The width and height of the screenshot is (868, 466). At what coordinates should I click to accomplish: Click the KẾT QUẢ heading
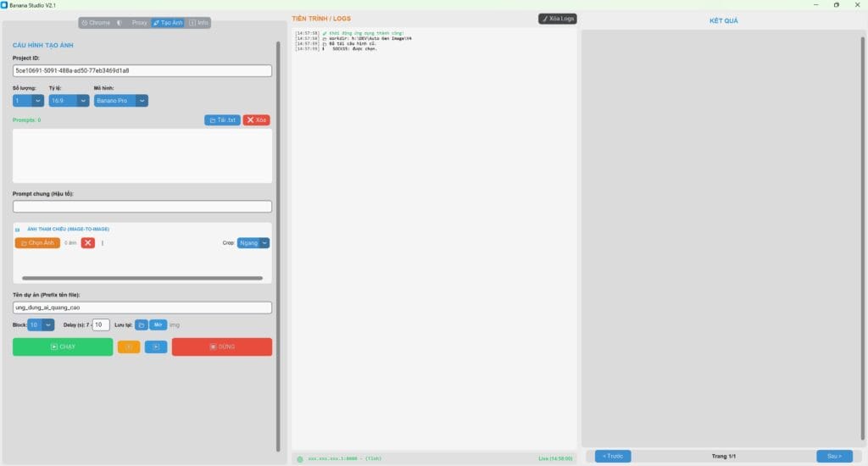[724, 21]
